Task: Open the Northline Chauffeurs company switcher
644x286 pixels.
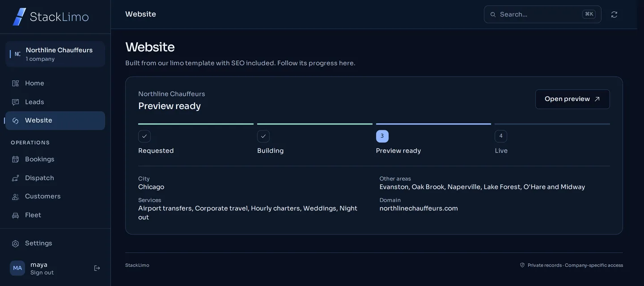Action: click(55, 54)
